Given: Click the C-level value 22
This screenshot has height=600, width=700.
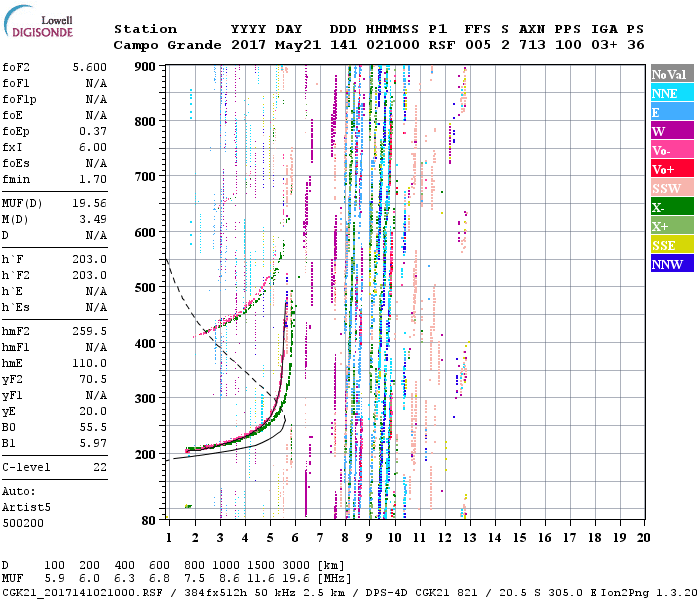Looking at the screenshot, I should [100, 467].
